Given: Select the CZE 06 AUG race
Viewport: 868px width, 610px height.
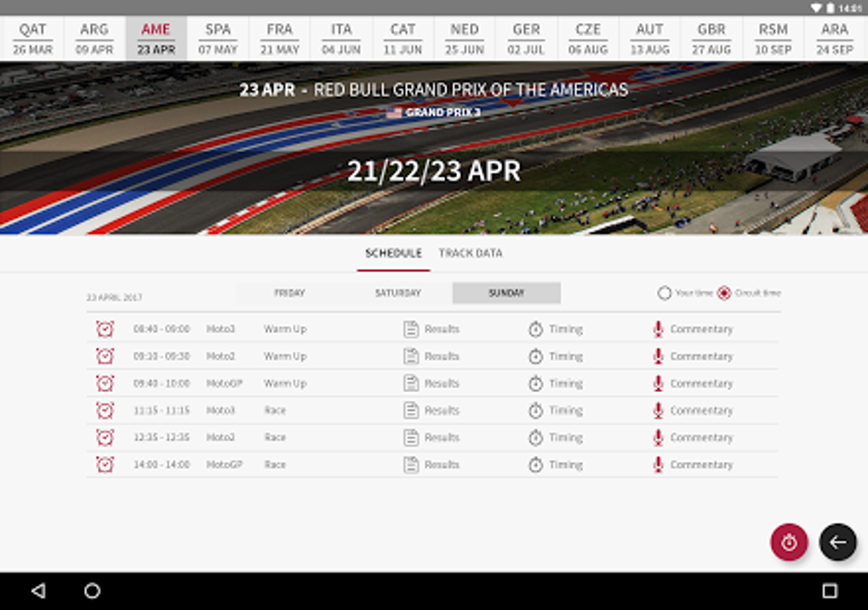Looking at the screenshot, I should 588,38.
